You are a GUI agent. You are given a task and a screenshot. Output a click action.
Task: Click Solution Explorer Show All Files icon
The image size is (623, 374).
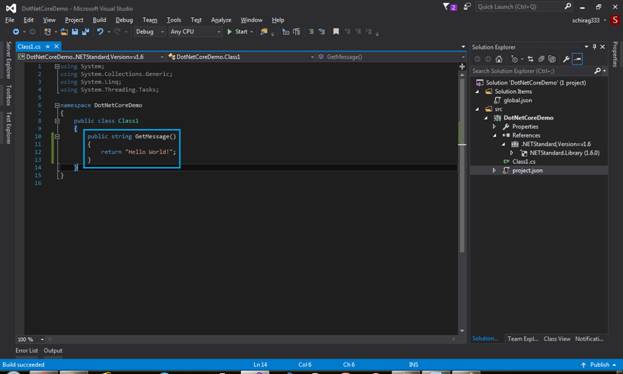point(551,59)
